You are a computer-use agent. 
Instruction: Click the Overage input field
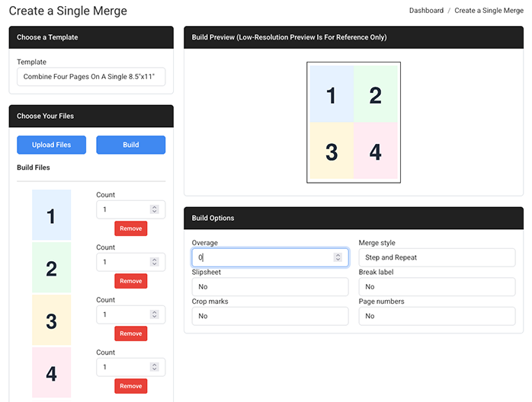(259, 257)
